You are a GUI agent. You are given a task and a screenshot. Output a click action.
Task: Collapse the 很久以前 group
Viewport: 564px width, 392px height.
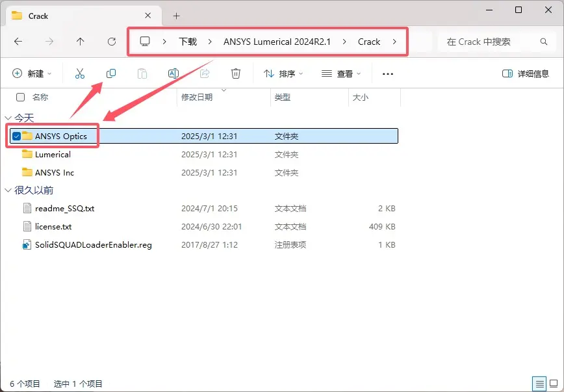pyautogui.click(x=8, y=190)
